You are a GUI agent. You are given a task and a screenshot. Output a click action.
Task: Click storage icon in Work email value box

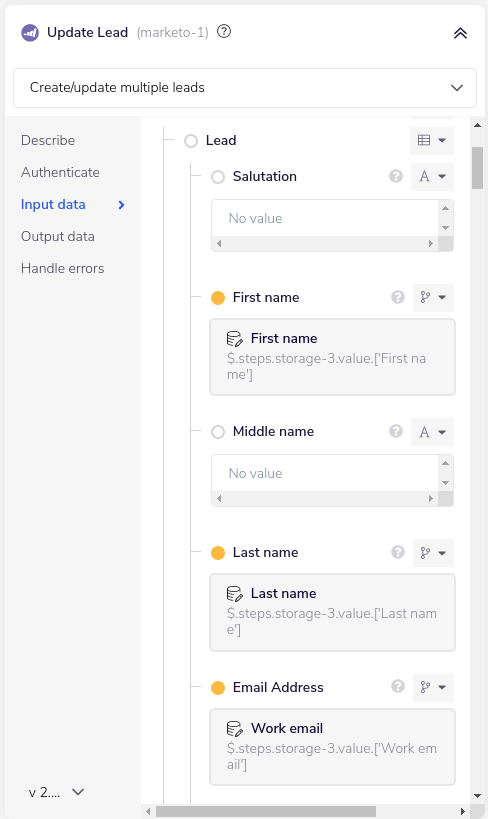click(x=235, y=729)
